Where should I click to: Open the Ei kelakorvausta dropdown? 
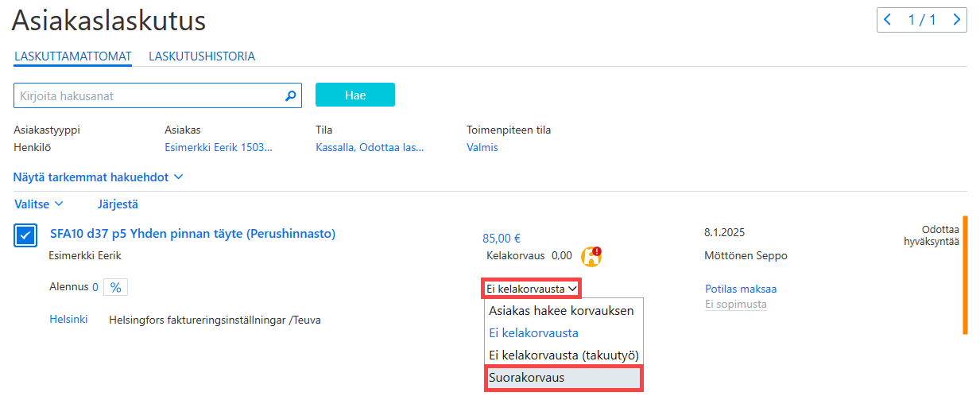tap(531, 289)
